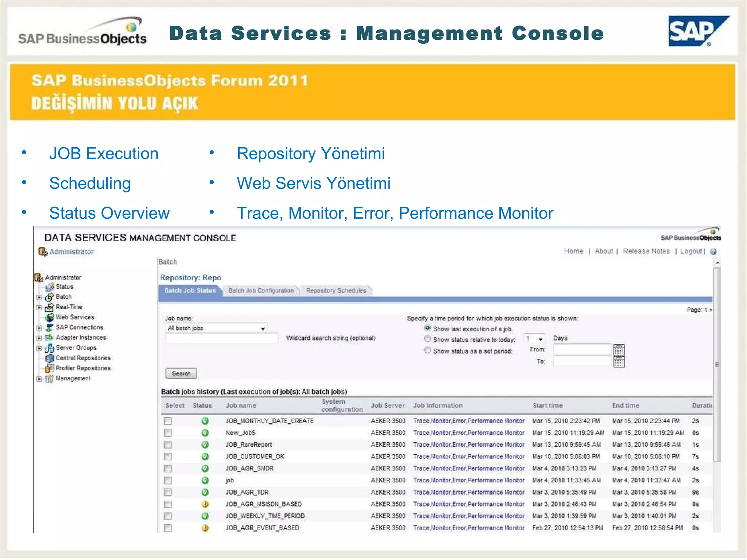
Task: Check the box for JOB_AGR_SMDR
Action: point(168,468)
